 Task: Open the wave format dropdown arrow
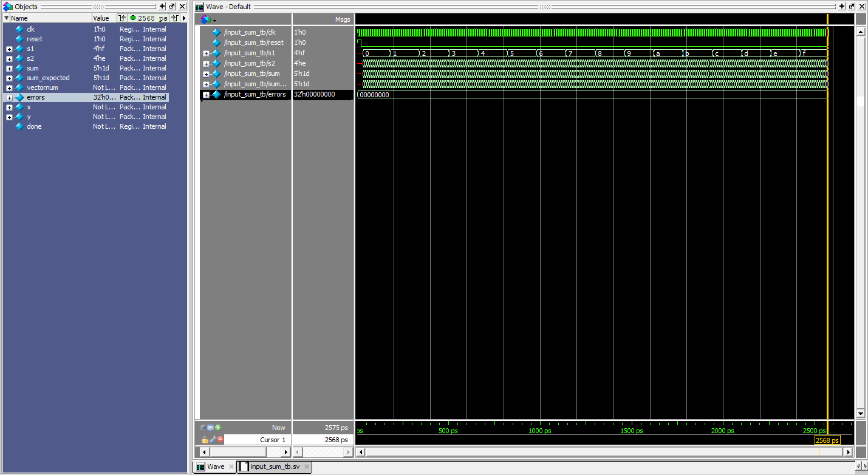[214, 20]
